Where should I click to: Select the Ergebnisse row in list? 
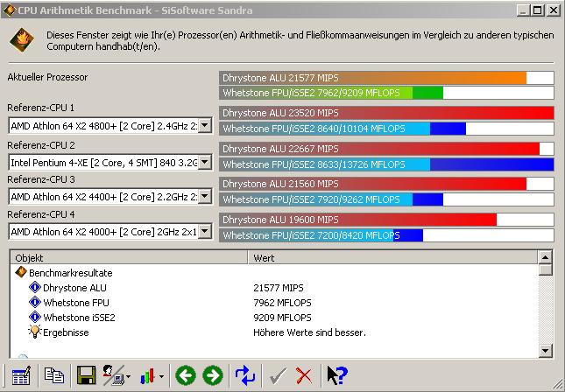[274, 332]
